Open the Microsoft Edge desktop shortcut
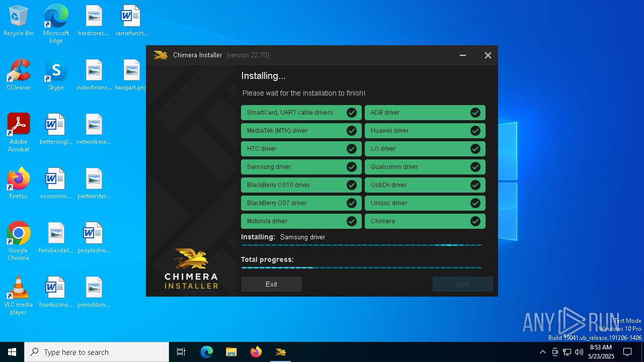The width and height of the screenshot is (644, 362). 56,24
